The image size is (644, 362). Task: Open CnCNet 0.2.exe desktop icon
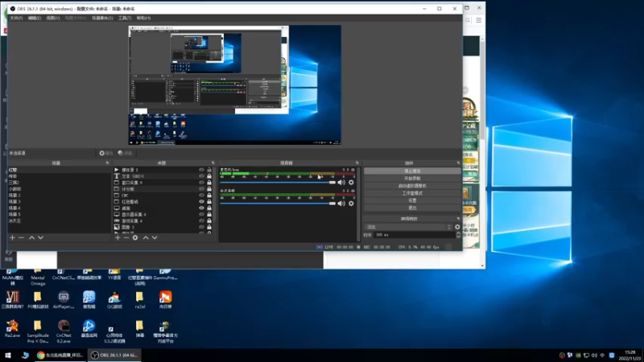pyautogui.click(x=64, y=331)
